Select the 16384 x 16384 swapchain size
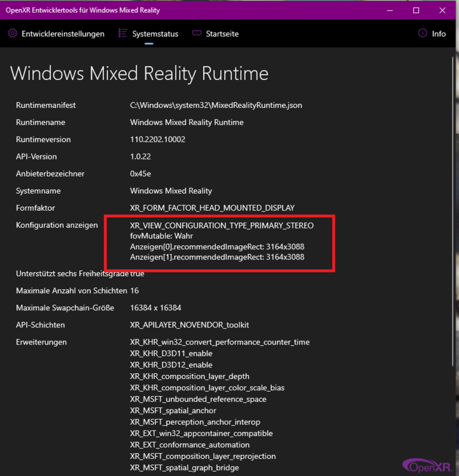The height and width of the screenshot is (476, 459). pos(156,308)
